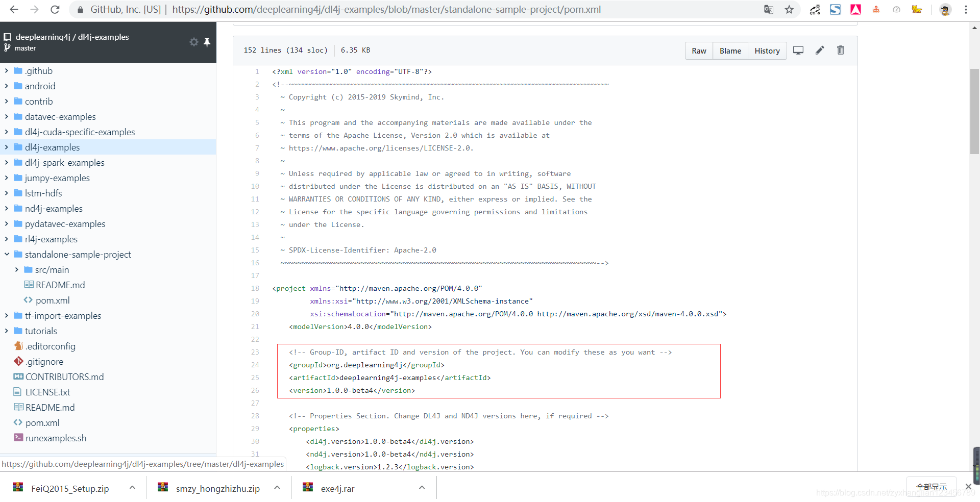Expand the datavec-examples folder
The image size is (980, 502).
coord(7,116)
